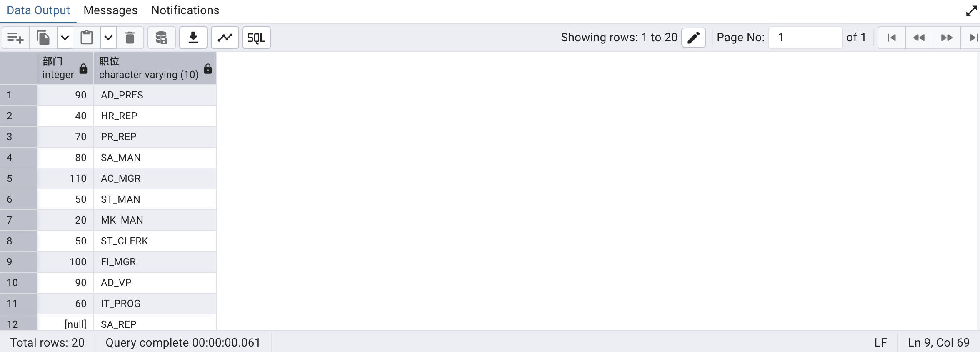Open the graph visualiser icon

point(225,38)
